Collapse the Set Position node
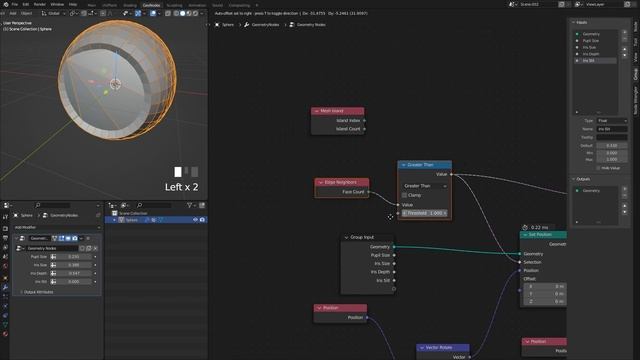640x360 pixels. [x=525, y=235]
